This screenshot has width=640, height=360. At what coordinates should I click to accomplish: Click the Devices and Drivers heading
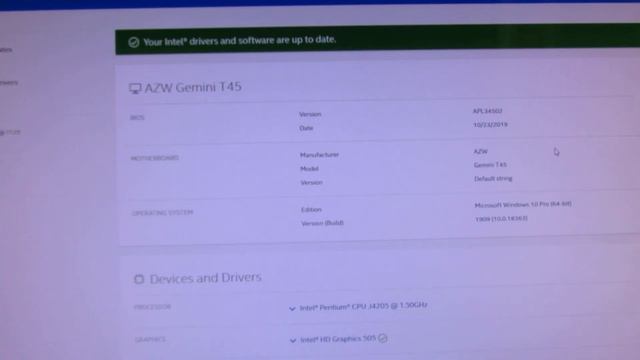tap(206, 278)
